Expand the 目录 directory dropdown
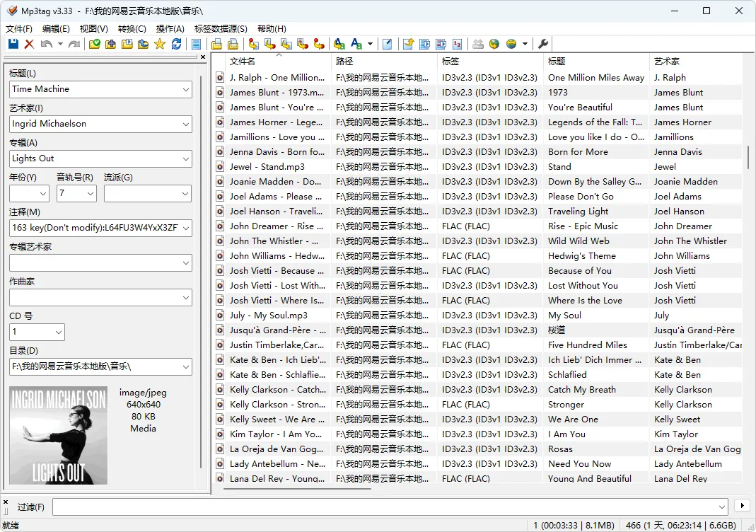The width and height of the screenshot is (756, 532). click(185, 367)
